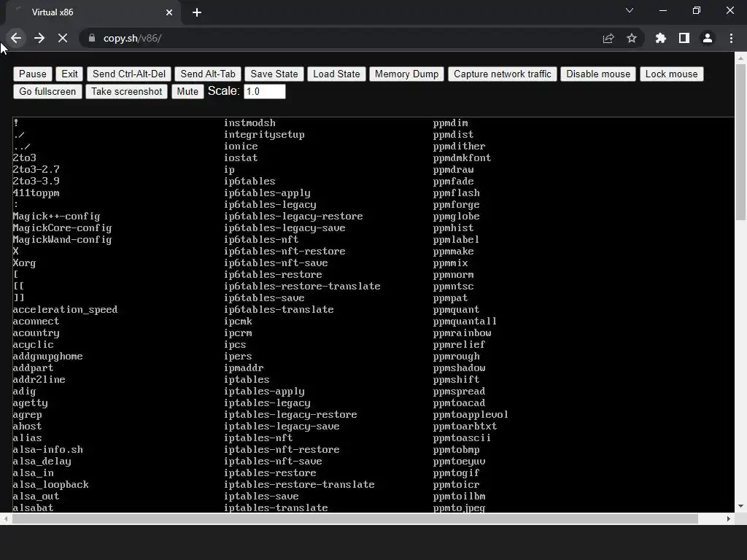Start Capture network traffic
Screen dimensions: 747x560
tap(502, 74)
